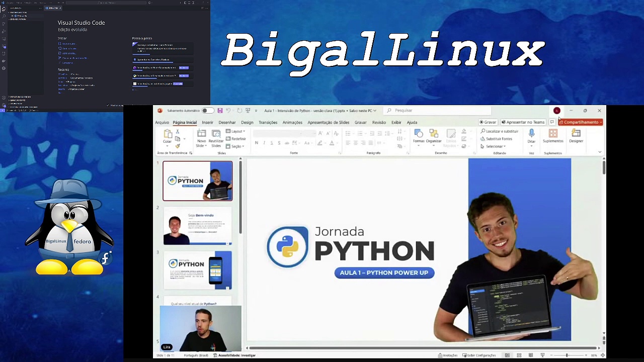Click Português (Brasil) language status
Image resolution: width=644 pixels, height=362 pixels.
pyautogui.click(x=196, y=355)
